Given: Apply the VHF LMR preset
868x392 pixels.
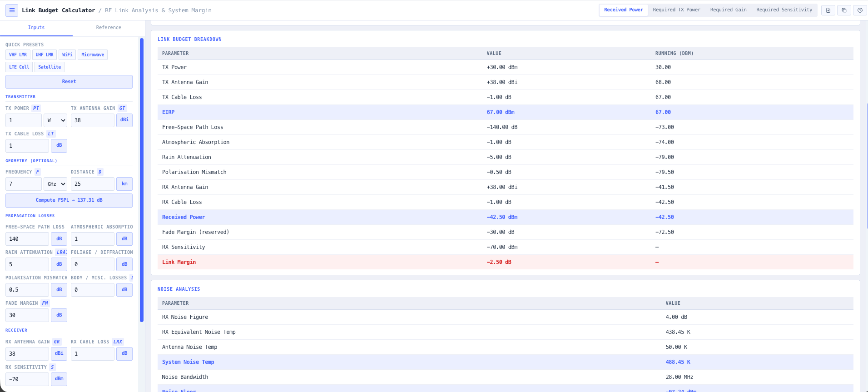Looking at the screenshot, I should (18, 55).
